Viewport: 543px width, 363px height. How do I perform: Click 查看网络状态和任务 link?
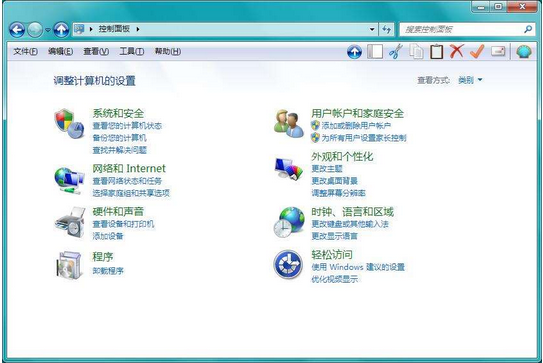pos(127,181)
